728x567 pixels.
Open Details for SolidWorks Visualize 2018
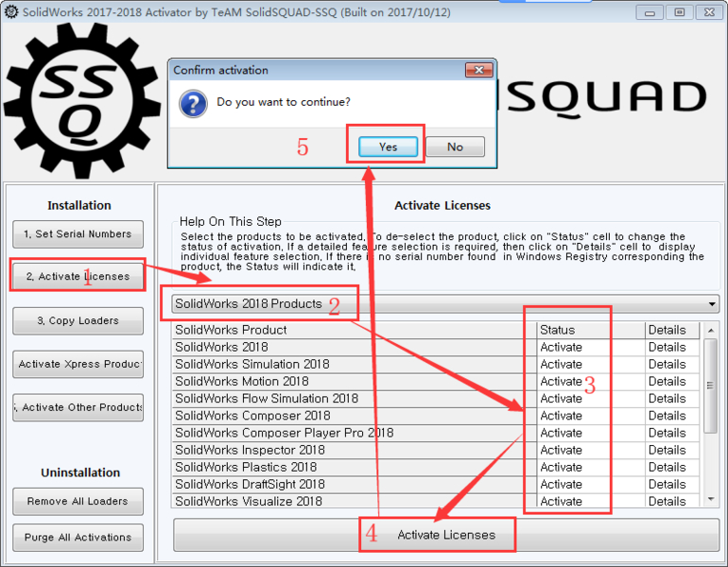point(672,501)
